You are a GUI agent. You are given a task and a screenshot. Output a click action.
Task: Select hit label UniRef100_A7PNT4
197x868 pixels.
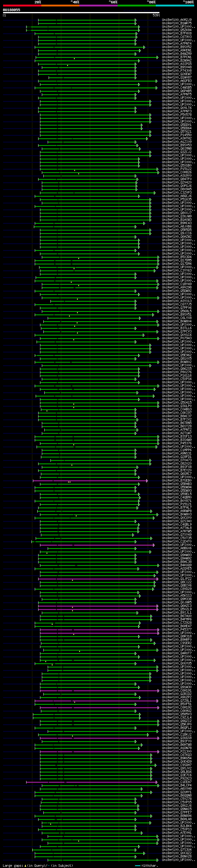tap(177, 43)
